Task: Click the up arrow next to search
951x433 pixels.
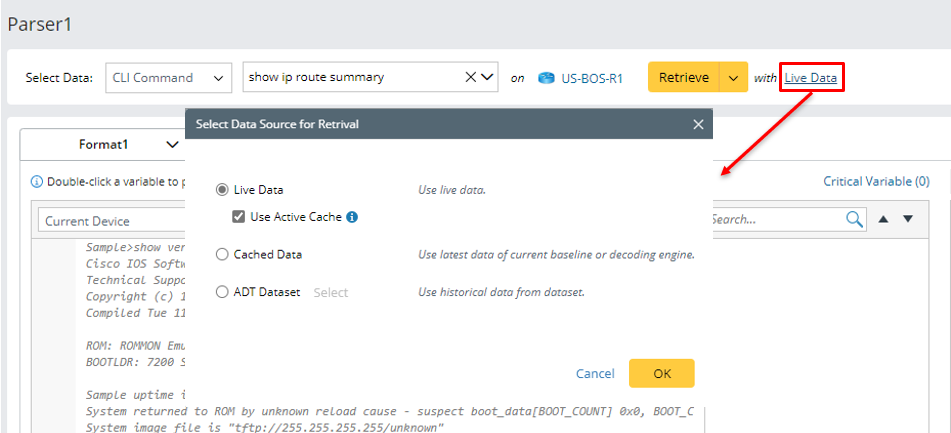Action: click(x=883, y=219)
